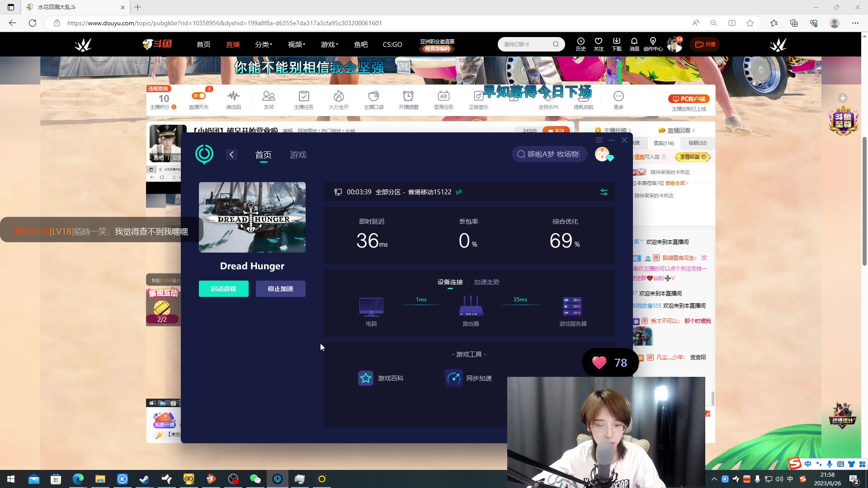The width and height of the screenshot is (868, 488).
Task: Click the browser address bar URL
Action: [225, 23]
